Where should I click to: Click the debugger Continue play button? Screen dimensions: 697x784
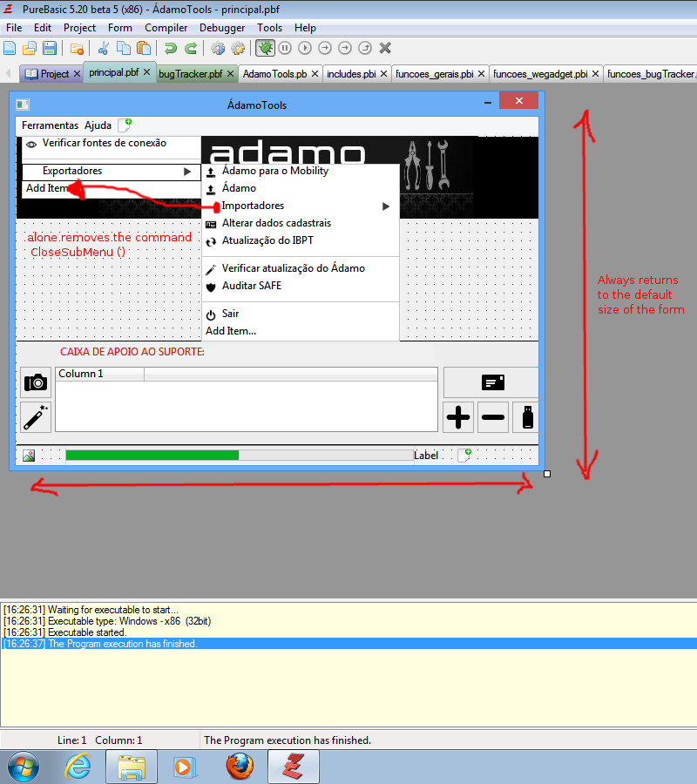[x=305, y=48]
